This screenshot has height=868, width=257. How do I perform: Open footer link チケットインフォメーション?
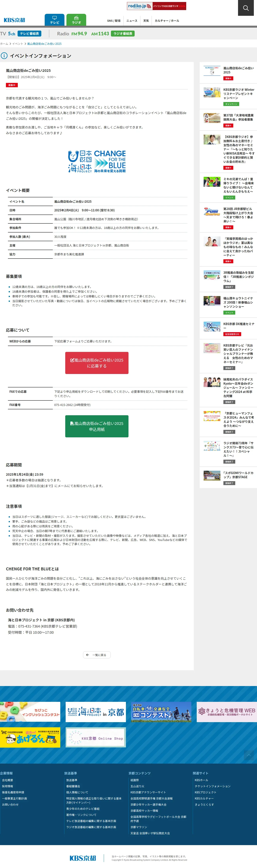(x=213, y=786)
